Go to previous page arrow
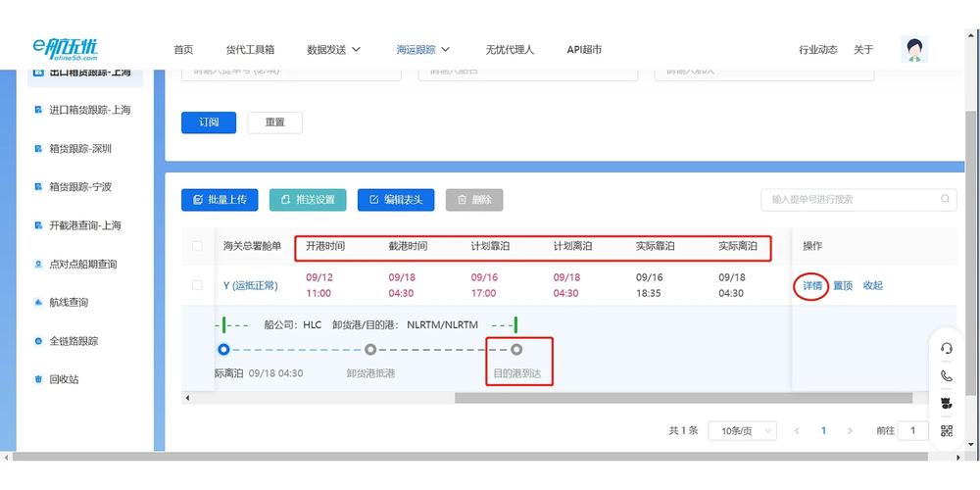Screen dimensions: 980x490 click(x=797, y=430)
